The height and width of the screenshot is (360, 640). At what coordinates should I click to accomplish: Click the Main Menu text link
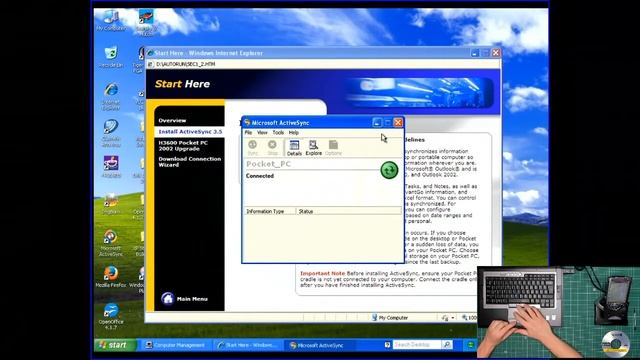(x=192, y=299)
